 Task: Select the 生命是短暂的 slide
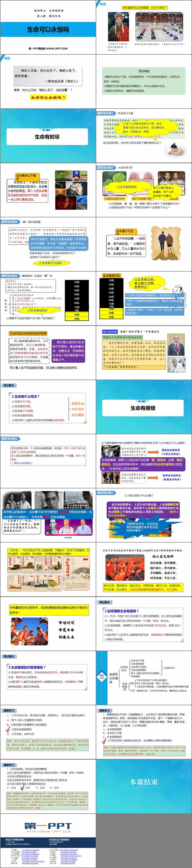tap(144, 298)
